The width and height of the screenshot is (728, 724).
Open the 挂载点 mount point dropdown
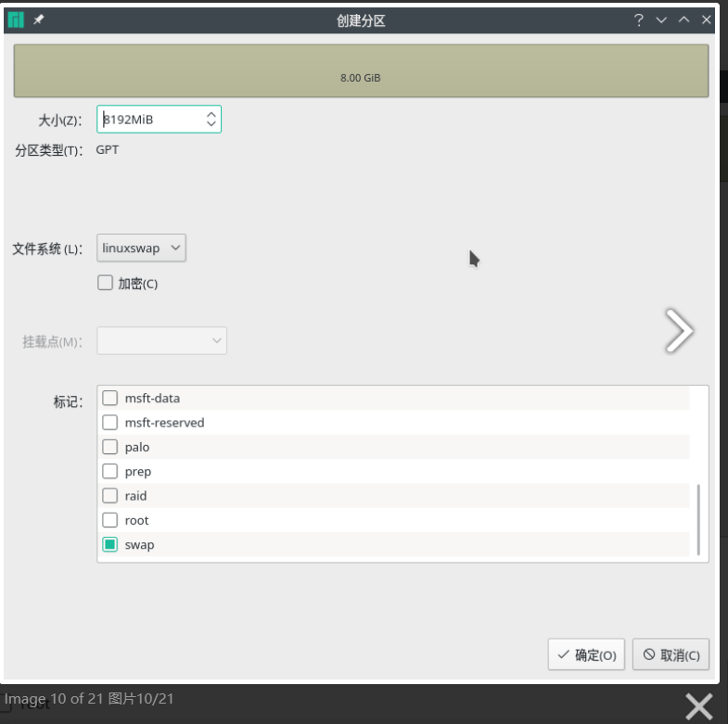[162, 341]
